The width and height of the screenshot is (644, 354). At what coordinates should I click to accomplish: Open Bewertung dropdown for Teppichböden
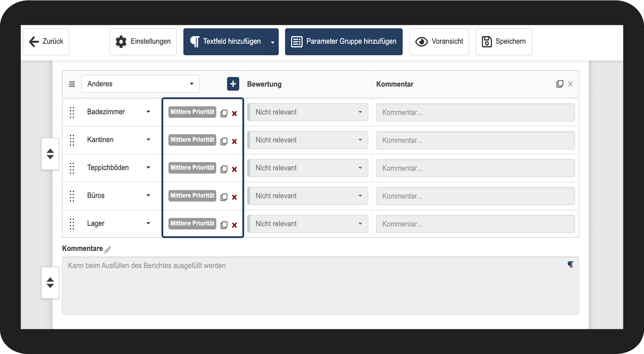point(308,168)
